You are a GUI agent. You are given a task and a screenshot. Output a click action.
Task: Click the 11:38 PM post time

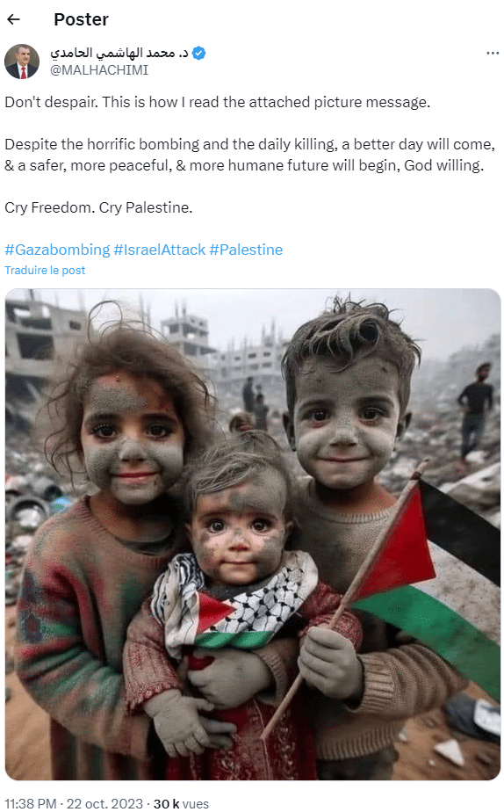[x=31, y=803]
